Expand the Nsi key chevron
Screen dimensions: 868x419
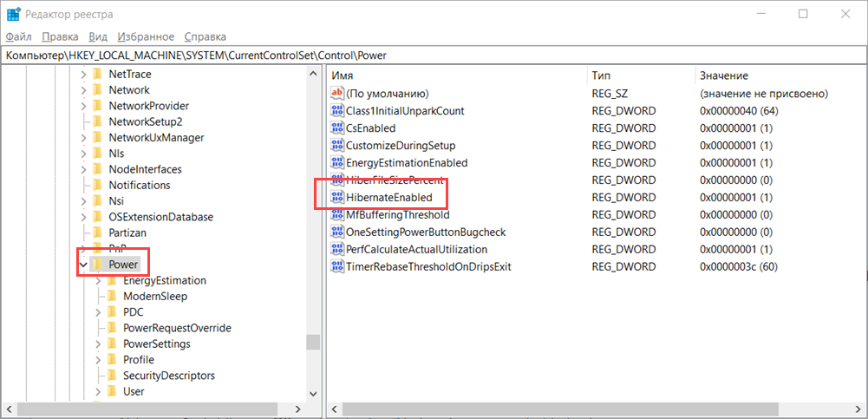click(83, 201)
